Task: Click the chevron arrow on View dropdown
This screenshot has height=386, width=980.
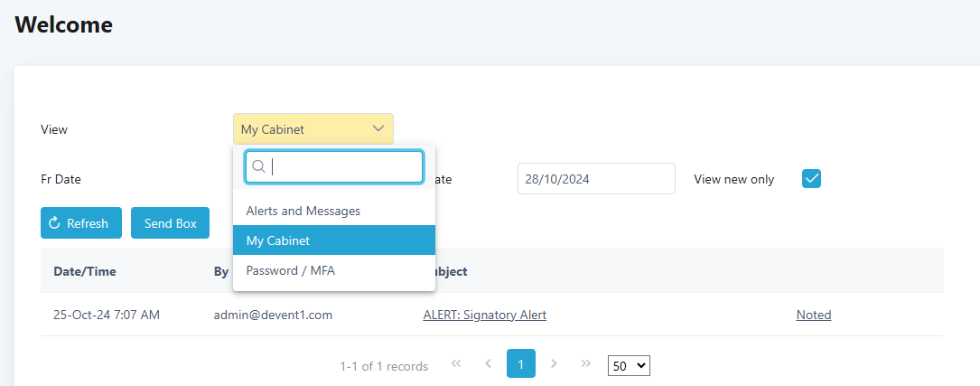Action: pos(378,129)
